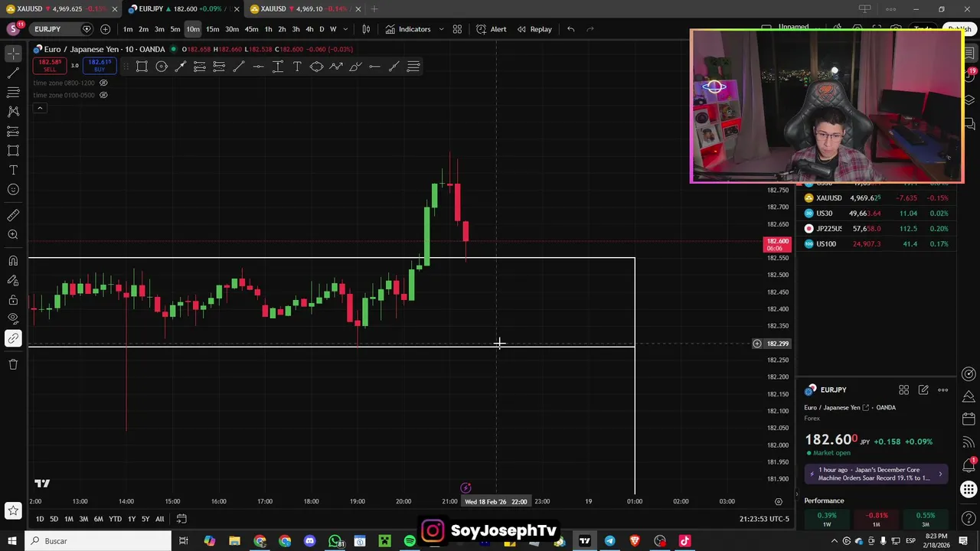This screenshot has height=551, width=980.
Task: Open go to date calendar icon
Action: coord(181,519)
